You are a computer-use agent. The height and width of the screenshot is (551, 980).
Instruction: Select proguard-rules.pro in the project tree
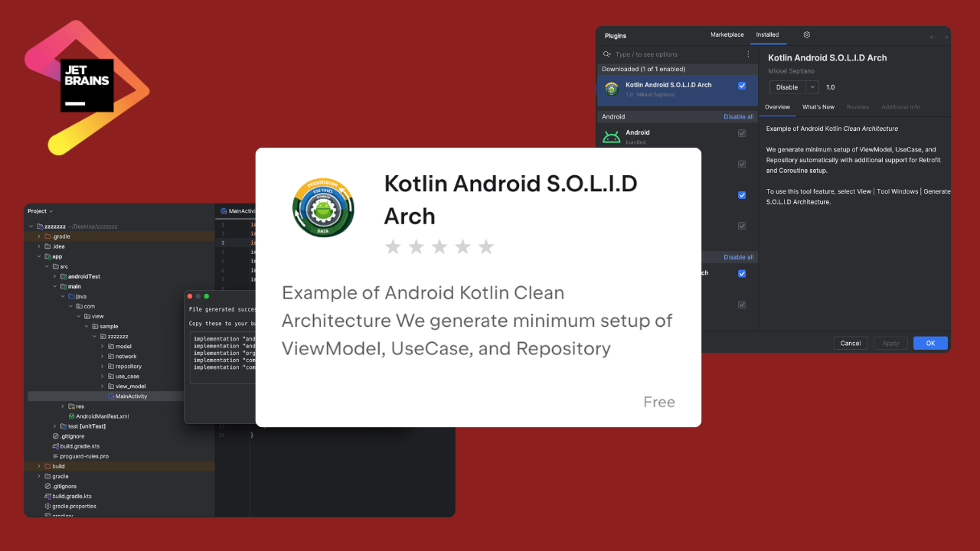pyautogui.click(x=80, y=456)
